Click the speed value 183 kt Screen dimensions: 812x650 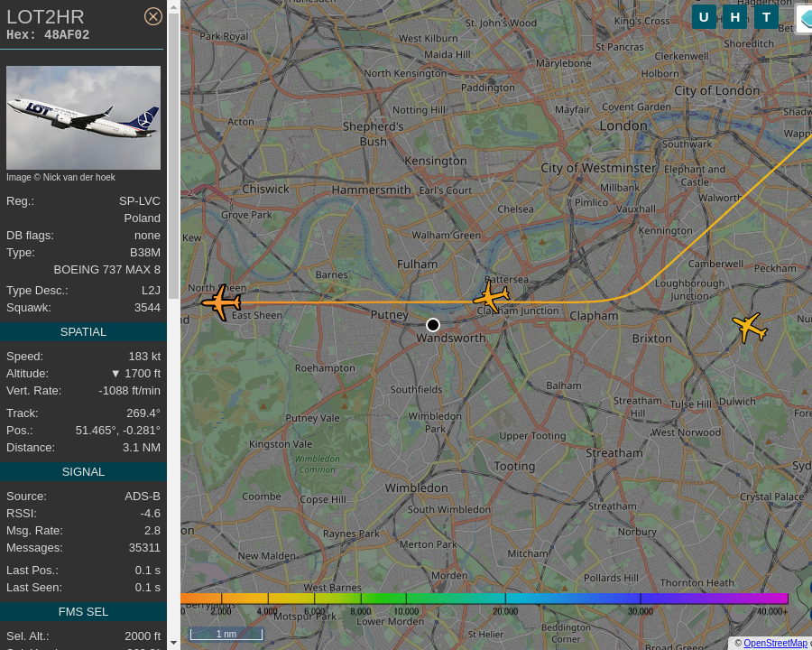tap(144, 356)
